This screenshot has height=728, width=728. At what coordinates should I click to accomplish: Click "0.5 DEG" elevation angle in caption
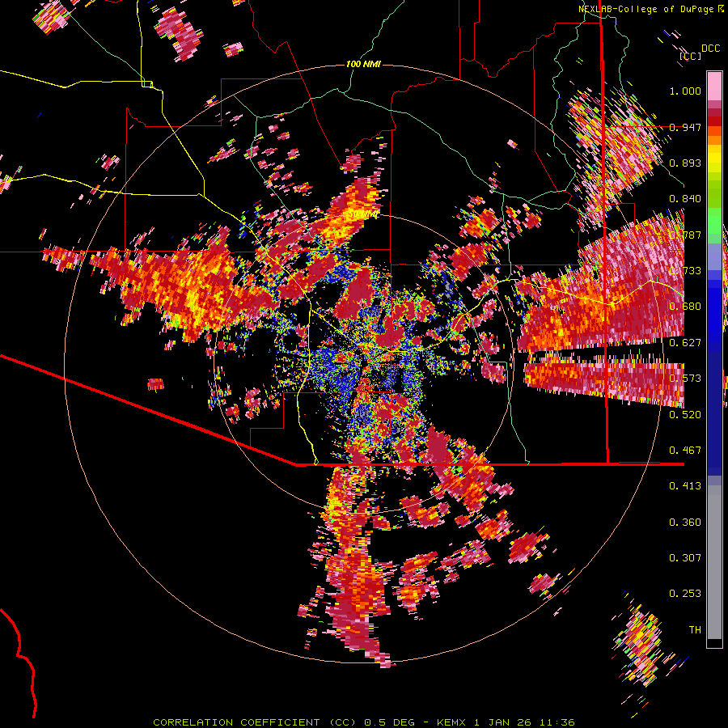[389, 722]
